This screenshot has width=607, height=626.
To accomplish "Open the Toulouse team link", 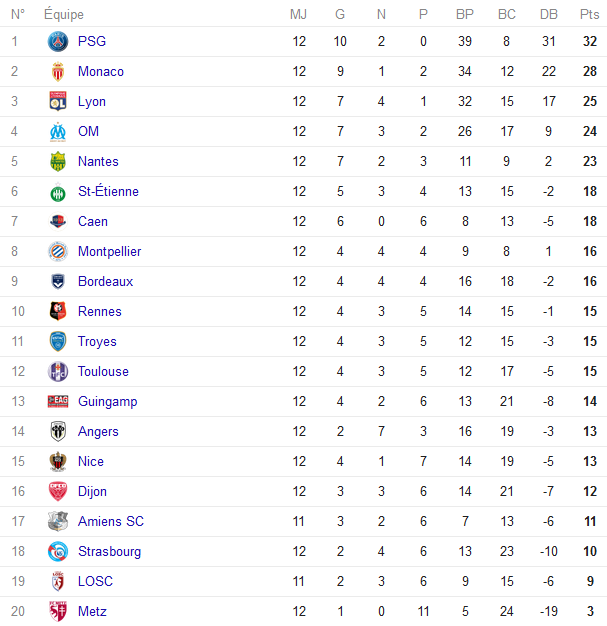I will (x=103, y=371).
